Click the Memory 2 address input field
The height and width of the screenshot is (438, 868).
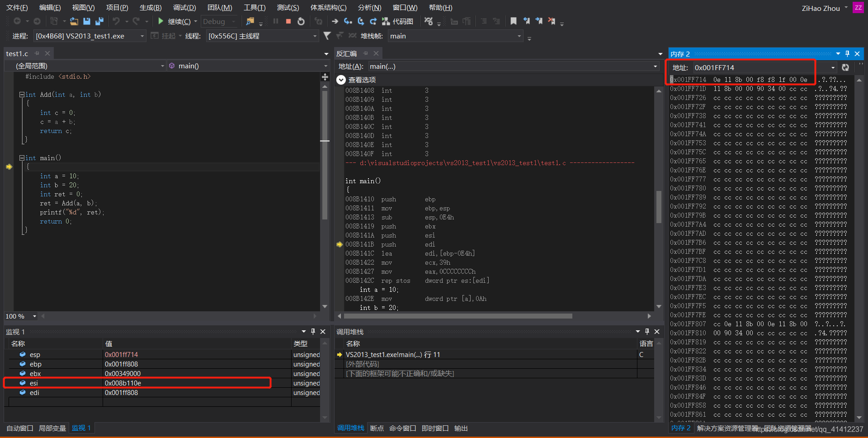pyautogui.click(x=761, y=68)
